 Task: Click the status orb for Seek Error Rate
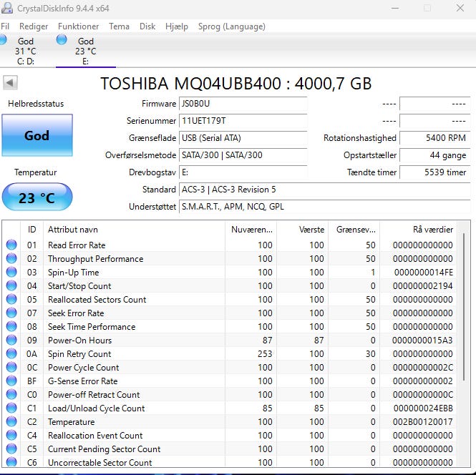pos(11,313)
